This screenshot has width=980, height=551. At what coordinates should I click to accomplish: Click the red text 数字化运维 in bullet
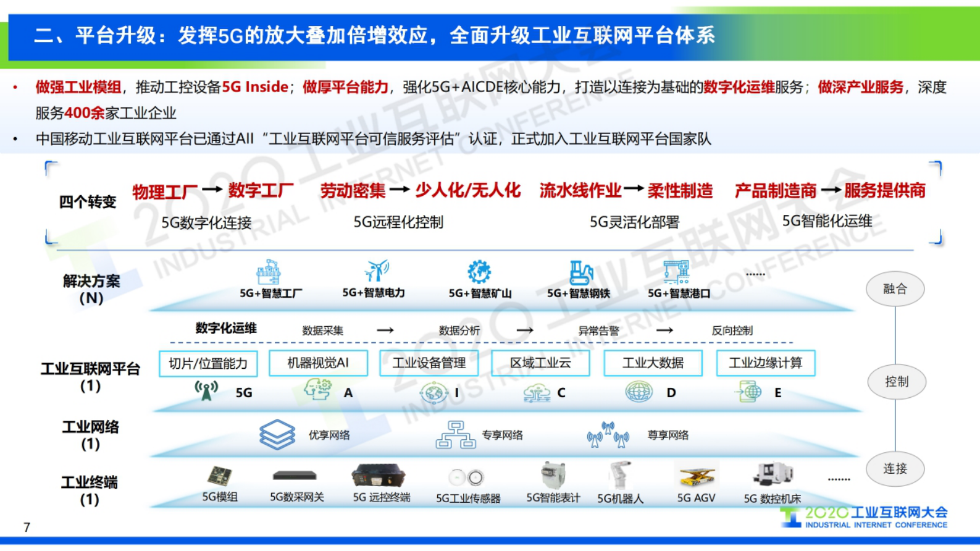tap(739, 87)
